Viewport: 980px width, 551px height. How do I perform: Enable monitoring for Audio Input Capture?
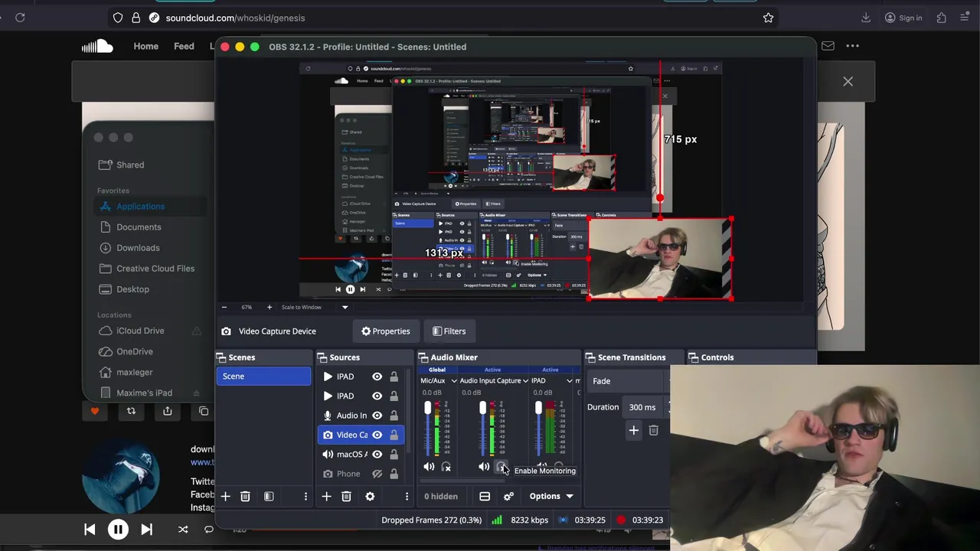[x=501, y=467]
